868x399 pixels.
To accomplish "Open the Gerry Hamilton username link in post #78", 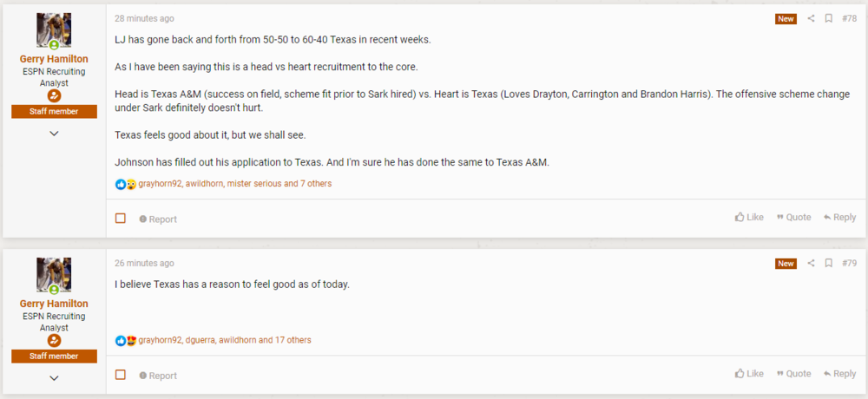I will [54, 59].
